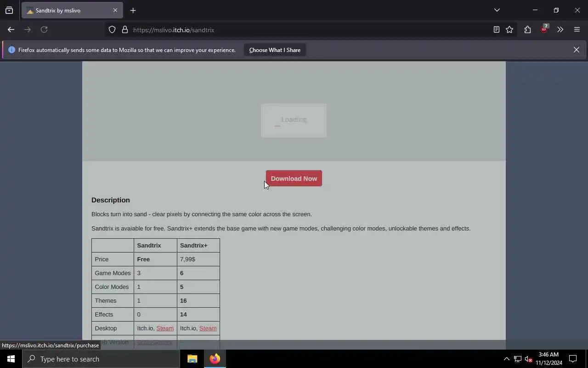This screenshot has width=588, height=368.
Task: Click the Choose What I Share button
Action: [x=275, y=50]
